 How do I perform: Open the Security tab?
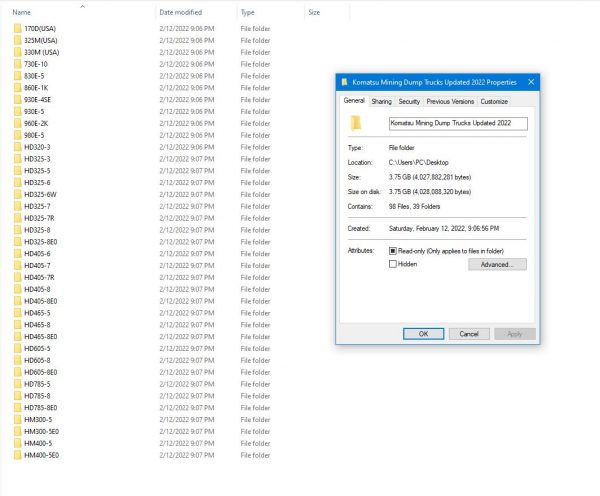[409, 101]
